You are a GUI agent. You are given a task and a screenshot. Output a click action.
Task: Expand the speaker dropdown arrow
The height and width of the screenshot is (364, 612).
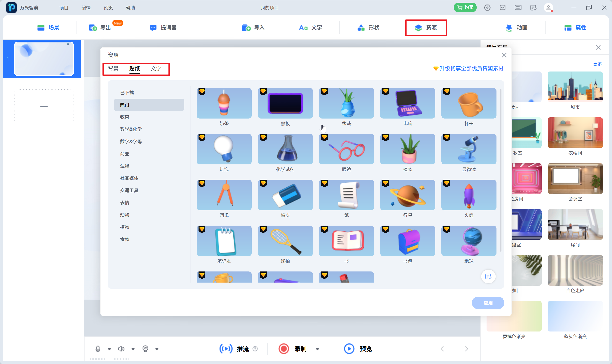point(133,349)
